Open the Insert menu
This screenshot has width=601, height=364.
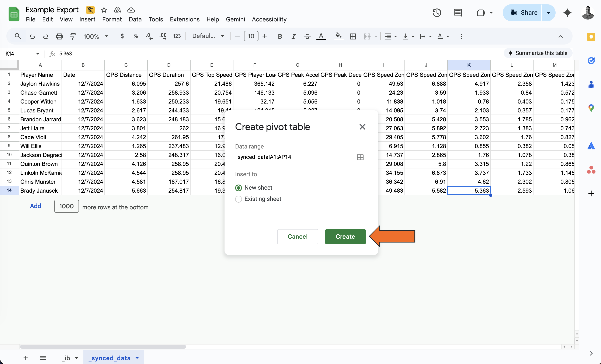(x=87, y=19)
